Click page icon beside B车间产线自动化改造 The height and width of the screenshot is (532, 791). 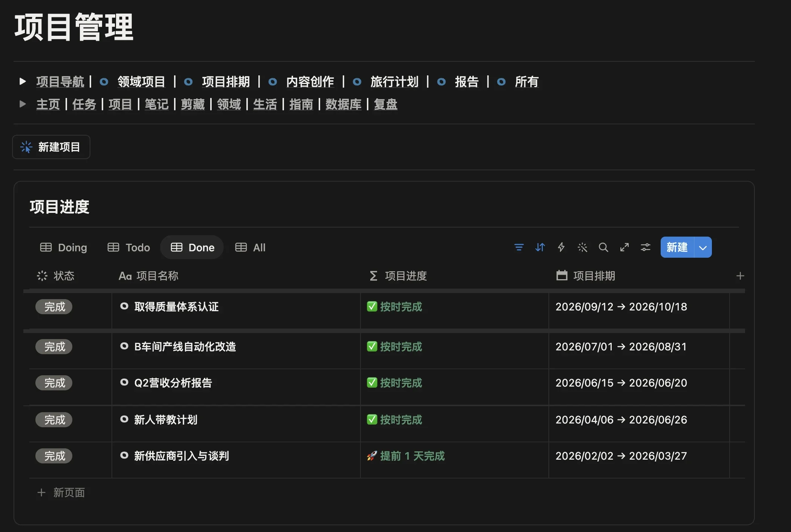(124, 346)
